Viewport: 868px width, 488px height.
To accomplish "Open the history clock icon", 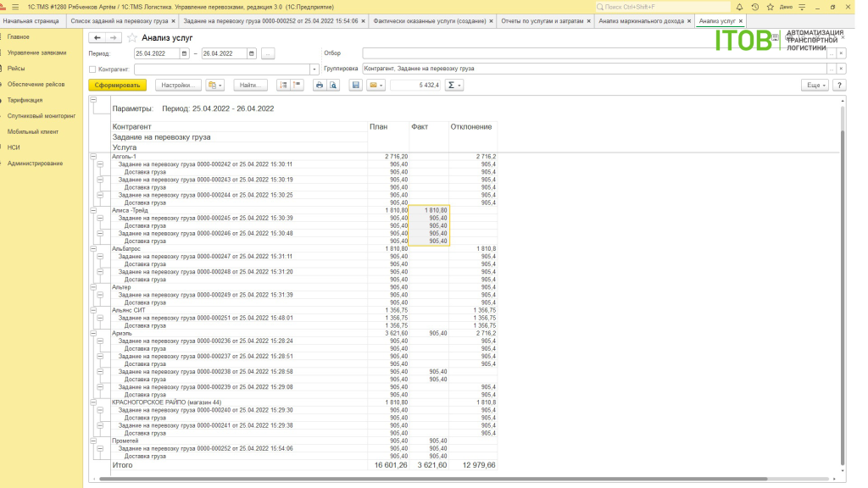I will [x=754, y=7].
